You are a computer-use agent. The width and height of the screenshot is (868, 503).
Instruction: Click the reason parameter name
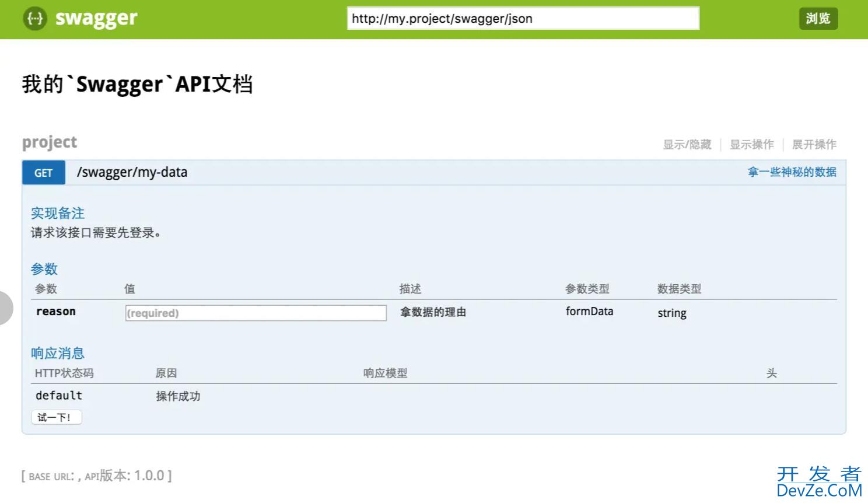(x=56, y=311)
